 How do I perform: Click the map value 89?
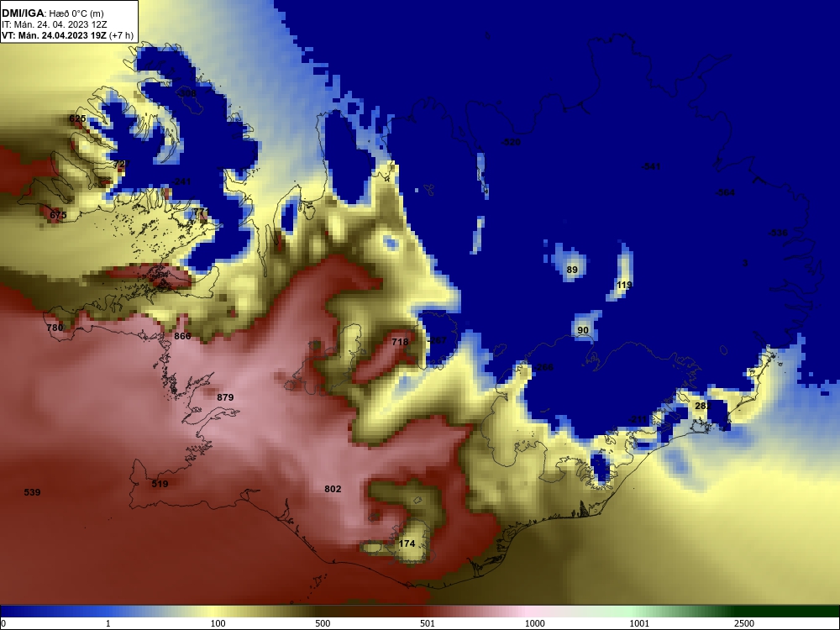click(572, 270)
